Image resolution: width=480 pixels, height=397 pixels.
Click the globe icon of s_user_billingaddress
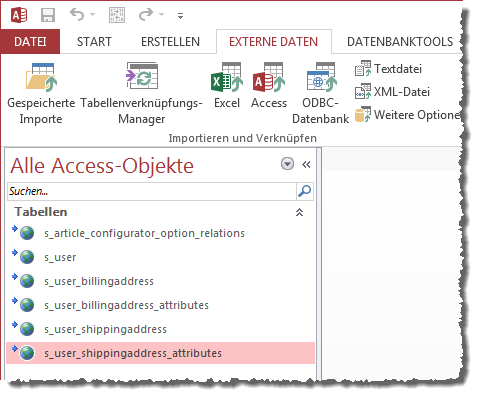[x=27, y=281]
